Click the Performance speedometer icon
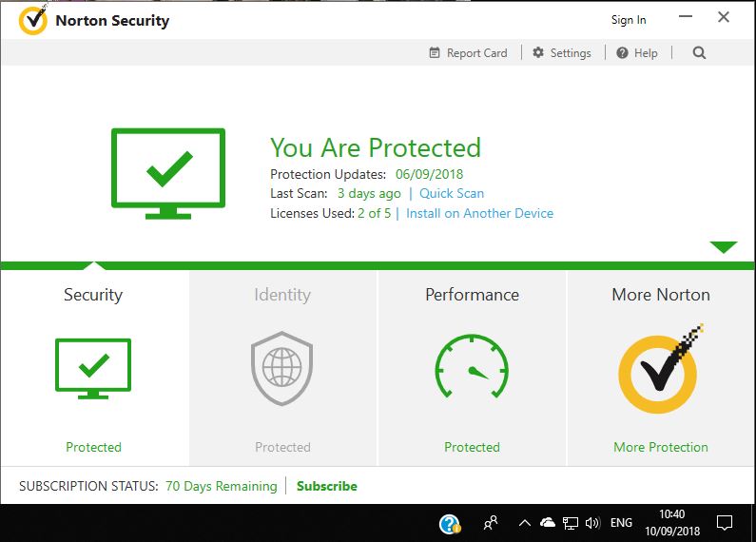 (x=472, y=366)
